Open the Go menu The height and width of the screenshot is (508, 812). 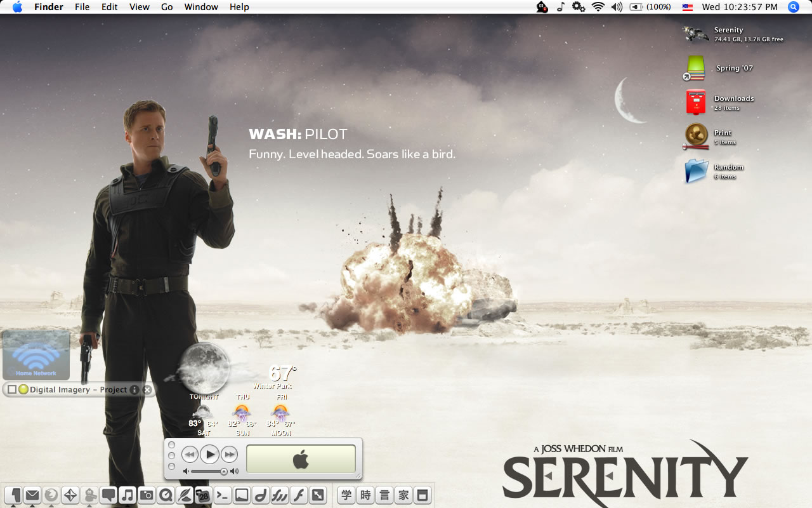pos(167,7)
